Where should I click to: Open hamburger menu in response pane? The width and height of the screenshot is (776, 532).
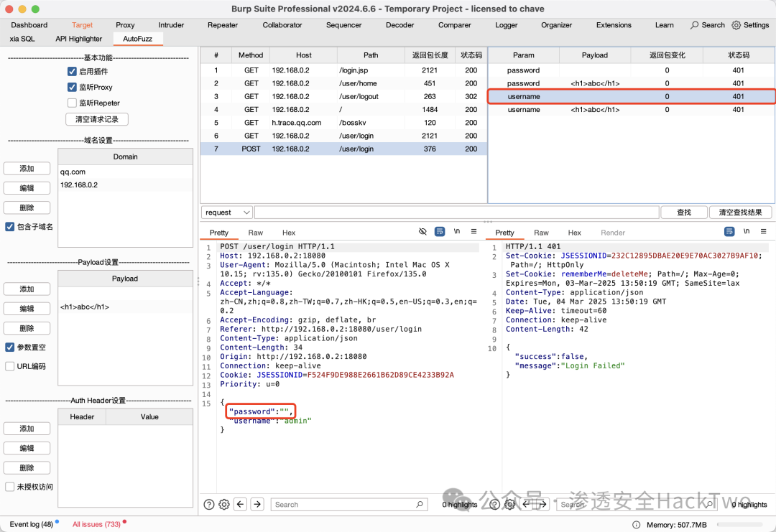click(x=764, y=231)
